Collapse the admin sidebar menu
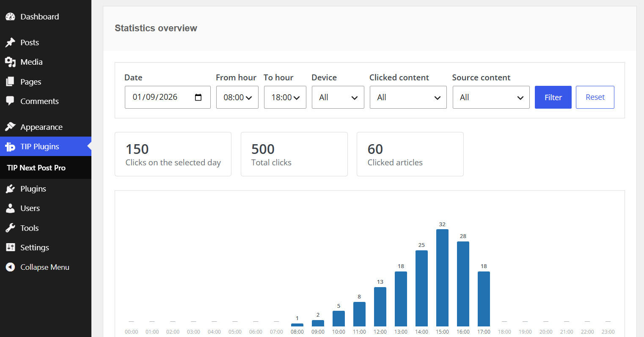644x337 pixels. [x=46, y=267]
